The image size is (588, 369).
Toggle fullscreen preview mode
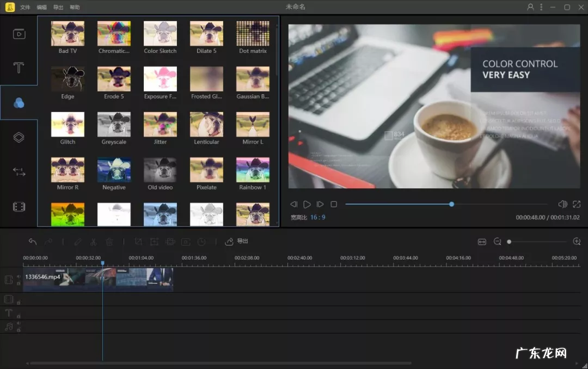(x=577, y=204)
